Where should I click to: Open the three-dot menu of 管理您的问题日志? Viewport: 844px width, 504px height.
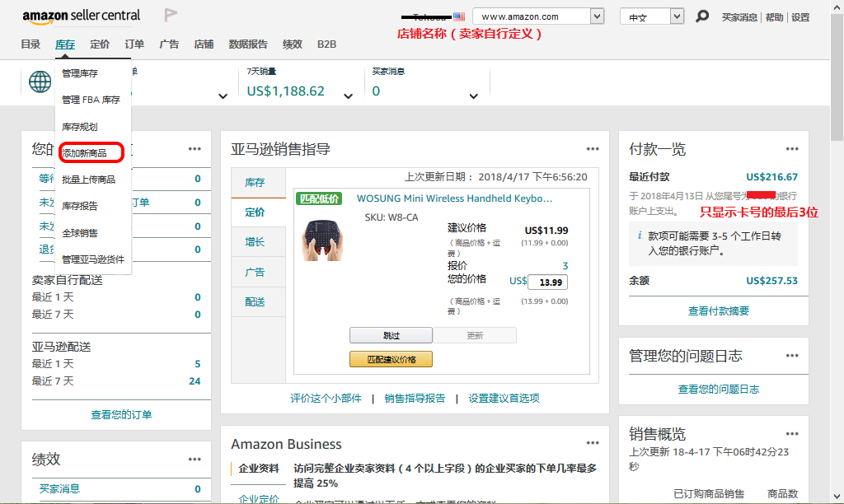[x=792, y=356]
